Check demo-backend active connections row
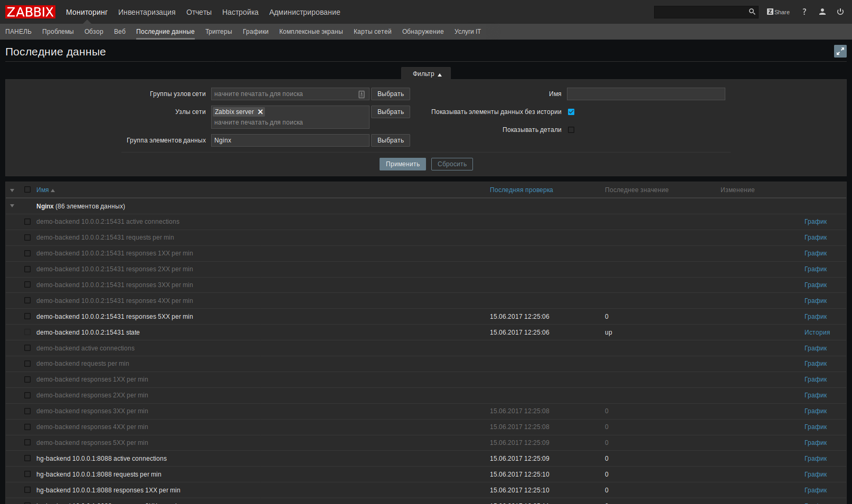 [x=27, y=348]
